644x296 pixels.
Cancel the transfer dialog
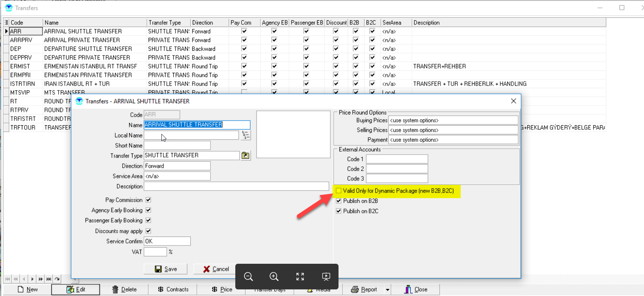coord(215,269)
